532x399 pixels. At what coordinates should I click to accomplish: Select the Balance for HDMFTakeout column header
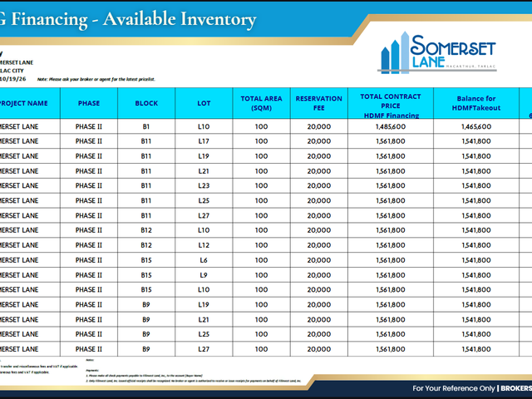476,103
